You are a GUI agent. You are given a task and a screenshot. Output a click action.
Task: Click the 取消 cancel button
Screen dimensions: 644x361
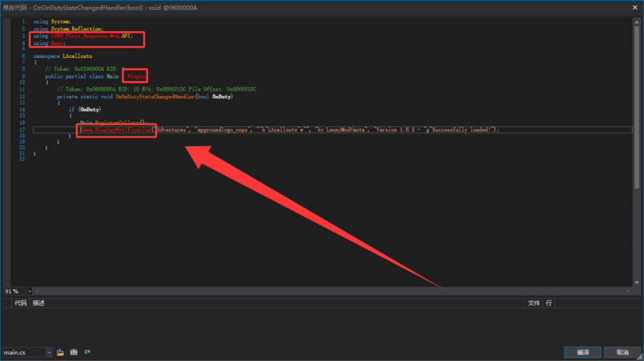click(622, 353)
